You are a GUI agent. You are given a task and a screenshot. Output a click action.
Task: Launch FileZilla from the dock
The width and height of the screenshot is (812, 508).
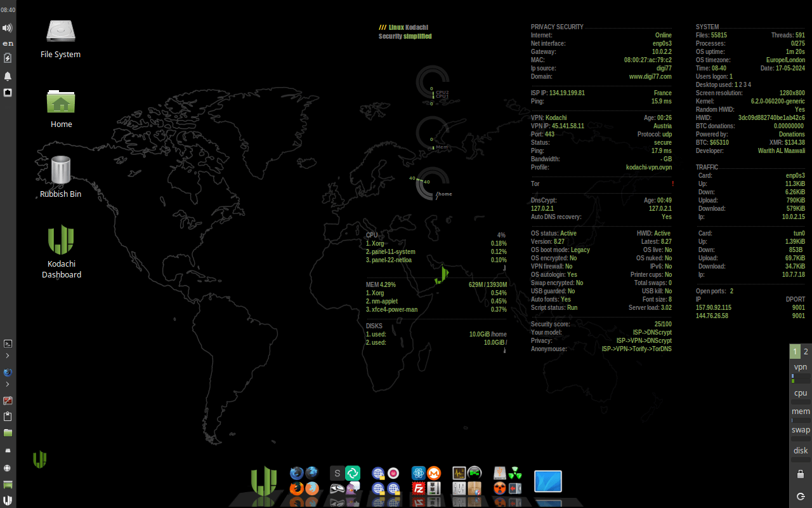click(x=419, y=488)
